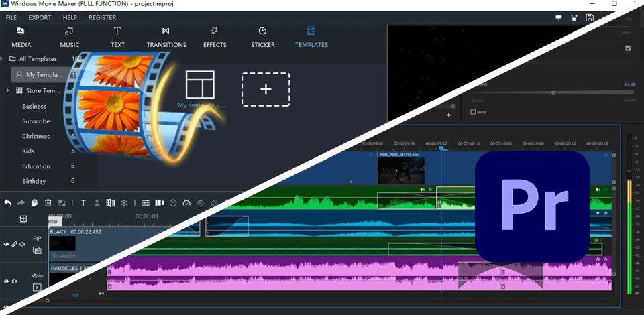The image size is (644, 315).
Task: Toggle the link icon on the PIP track
Action: pos(14,244)
